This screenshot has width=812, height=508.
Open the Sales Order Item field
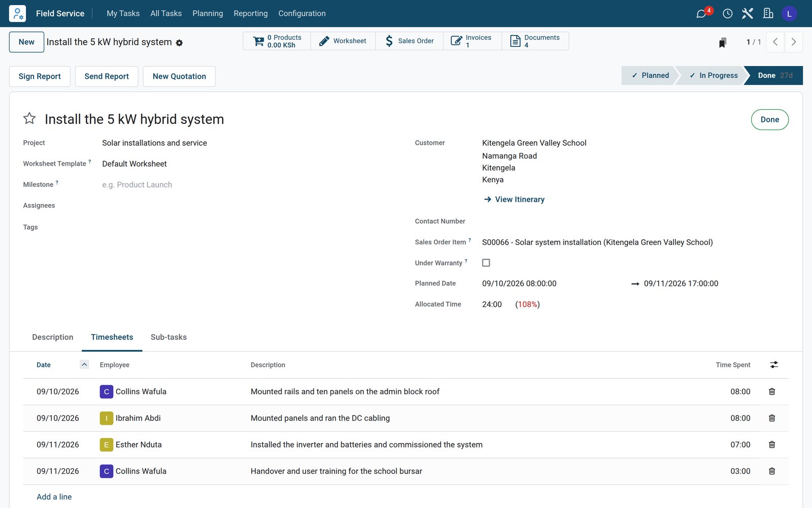click(x=634, y=242)
